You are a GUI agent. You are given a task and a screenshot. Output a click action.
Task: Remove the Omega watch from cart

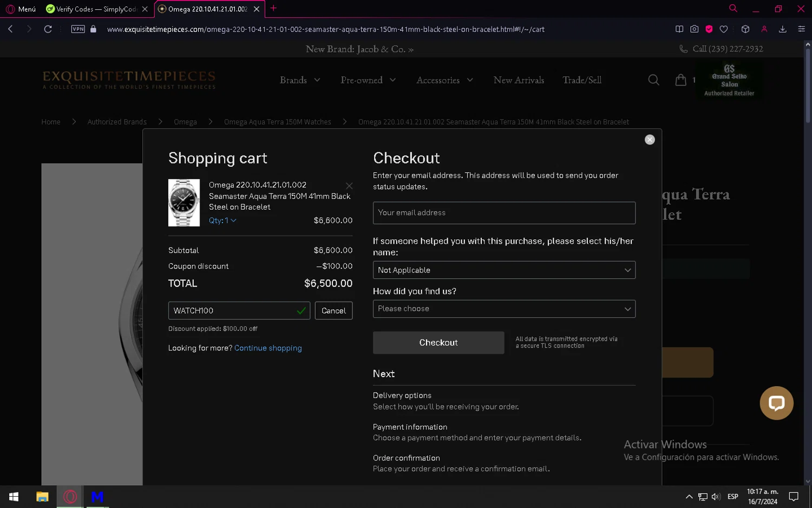click(349, 186)
